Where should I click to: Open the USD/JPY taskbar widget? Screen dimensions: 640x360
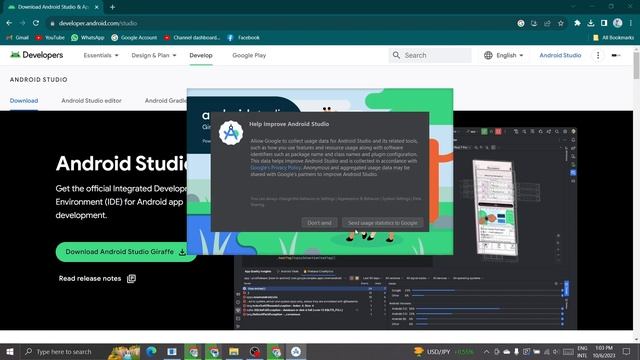point(443,351)
